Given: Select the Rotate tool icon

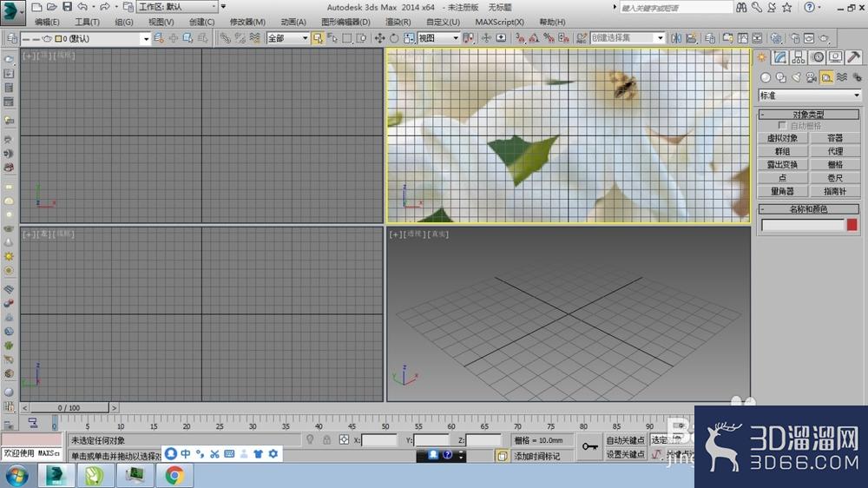Looking at the screenshot, I should point(394,38).
